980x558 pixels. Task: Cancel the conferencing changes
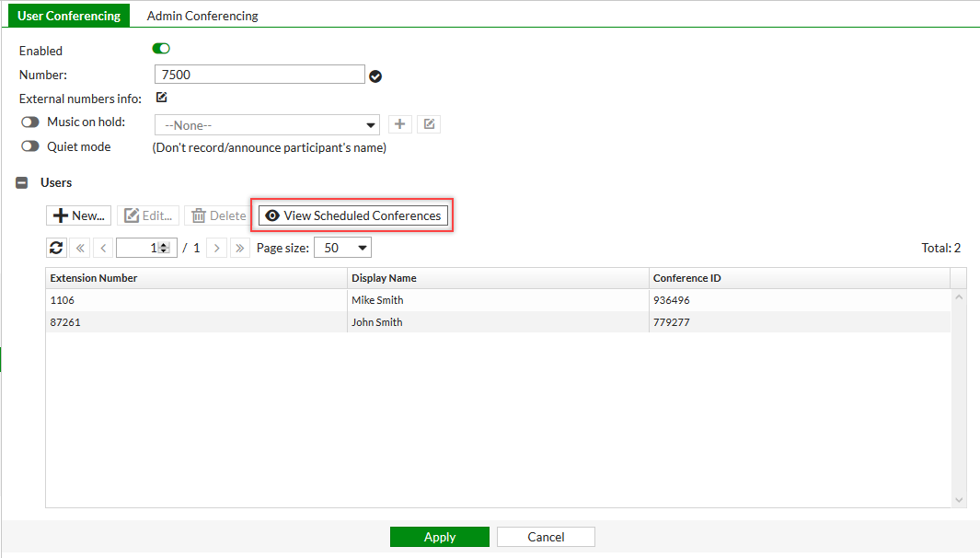pyautogui.click(x=546, y=537)
